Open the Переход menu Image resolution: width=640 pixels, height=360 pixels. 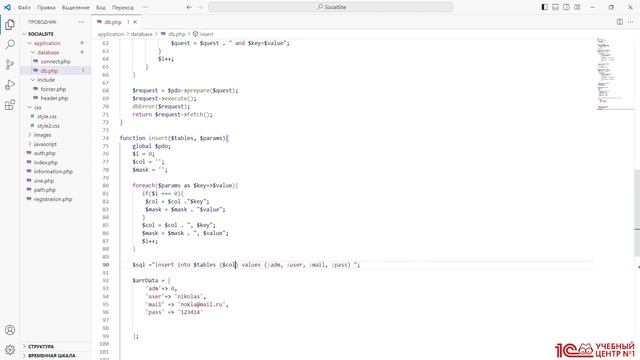[122, 7]
